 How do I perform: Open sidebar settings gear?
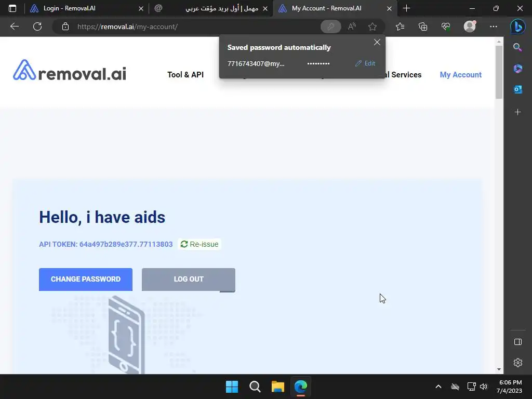[518, 363]
